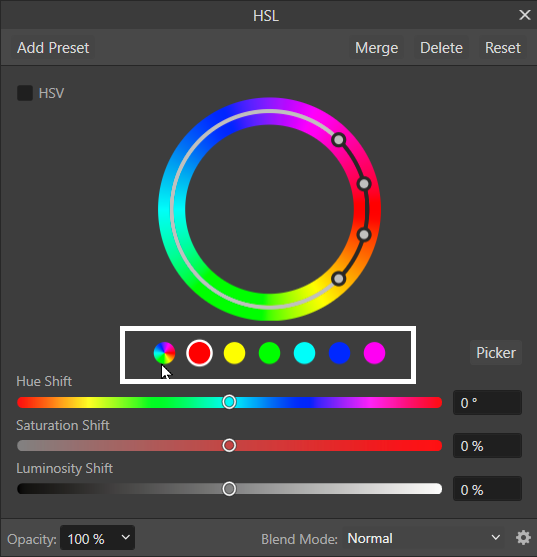Activate the Picker button

coord(496,353)
